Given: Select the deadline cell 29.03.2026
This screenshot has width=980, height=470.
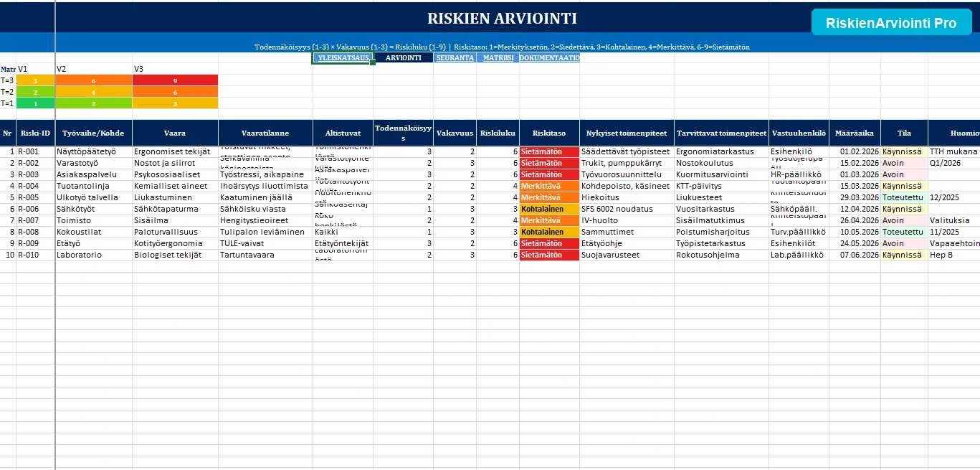Looking at the screenshot, I should pyautogui.click(x=855, y=197).
